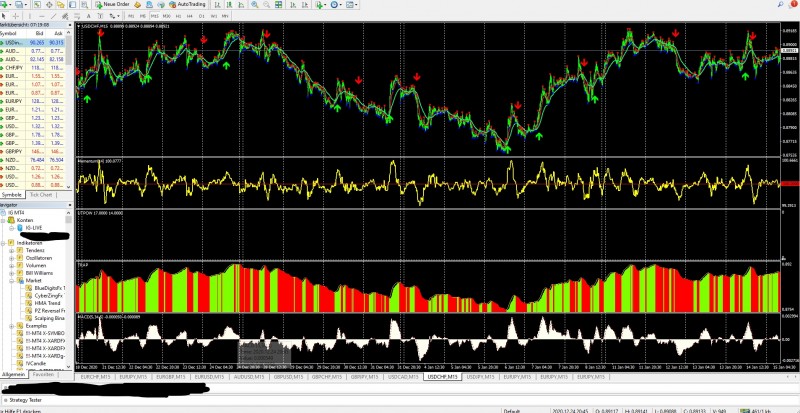Open the Navigator folder icon
800x413 pixels.
point(61,5)
